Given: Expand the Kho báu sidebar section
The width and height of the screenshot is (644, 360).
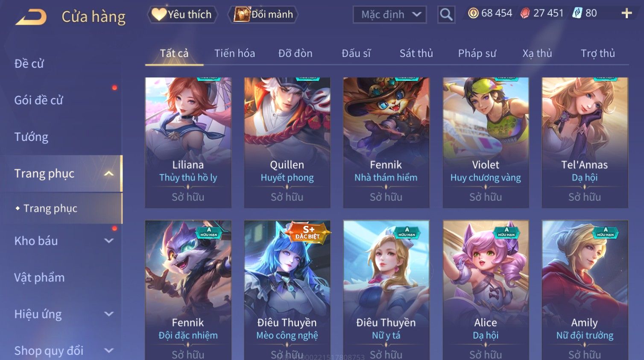Looking at the screenshot, I should [109, 241].
